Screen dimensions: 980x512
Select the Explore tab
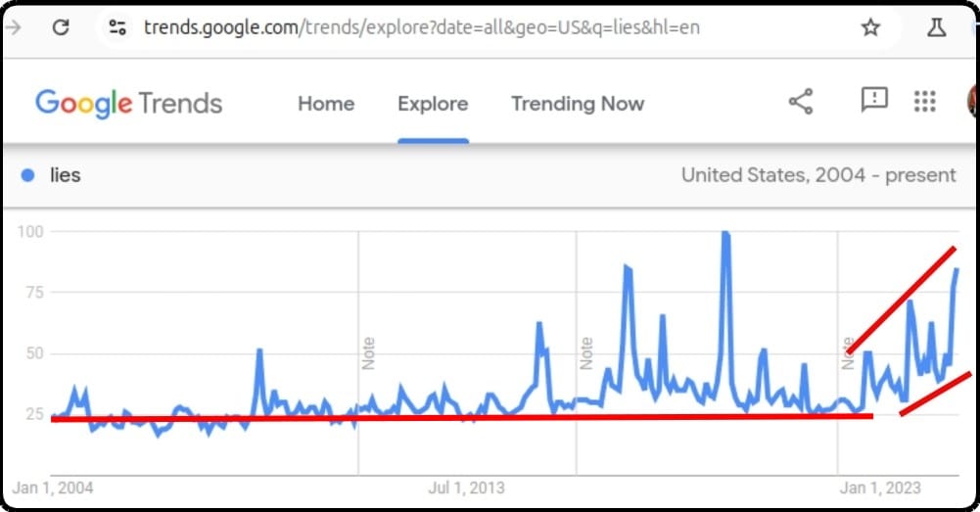coord(433,104)
